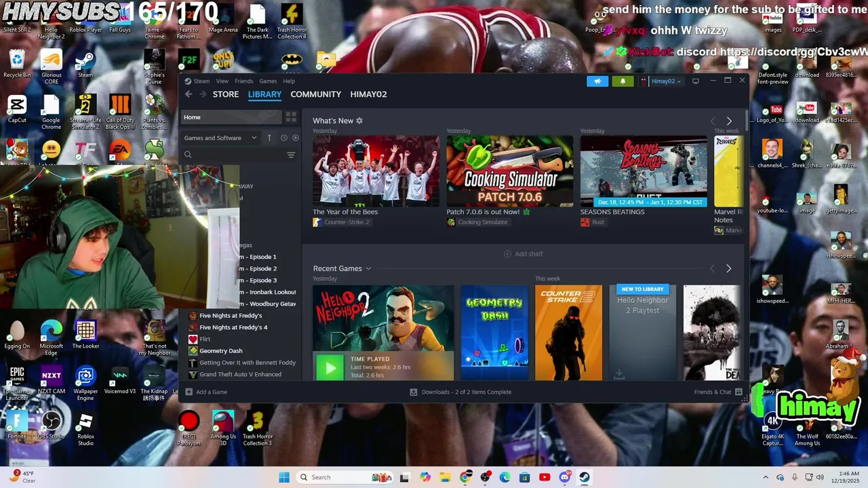This screenshot has height=488, width=868.
Task: Open Steam desktop shortcut
Action: [85, 64]
